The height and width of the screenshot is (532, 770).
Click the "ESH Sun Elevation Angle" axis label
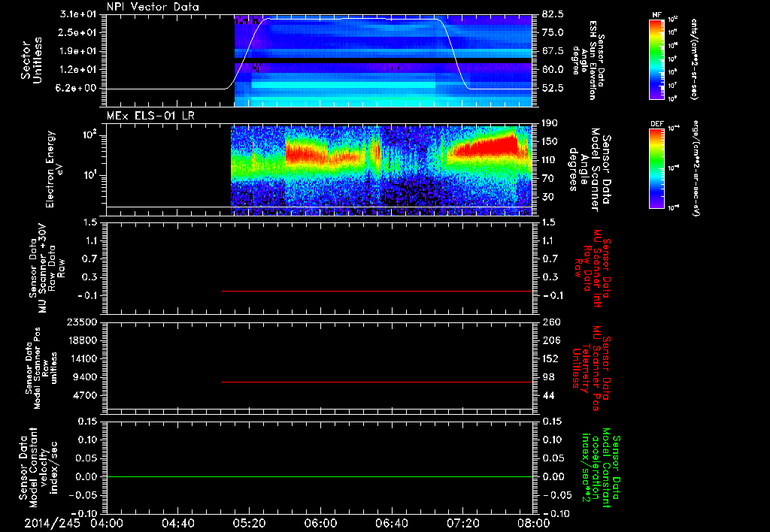[x=590, y=60]
